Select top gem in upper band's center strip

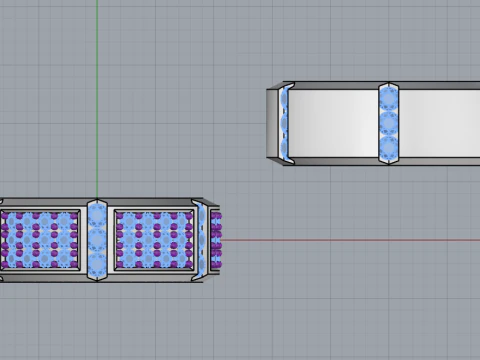click(x=388, y=99)
